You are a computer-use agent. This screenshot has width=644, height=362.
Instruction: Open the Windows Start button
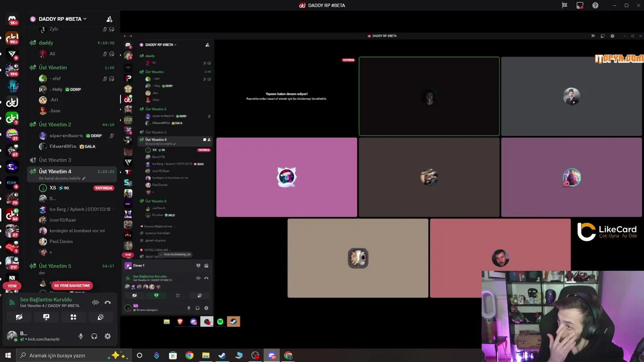8,355
